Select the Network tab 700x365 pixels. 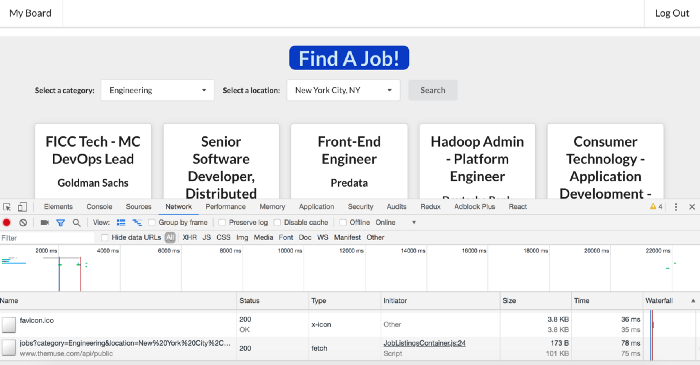click(x=179, y=207)
